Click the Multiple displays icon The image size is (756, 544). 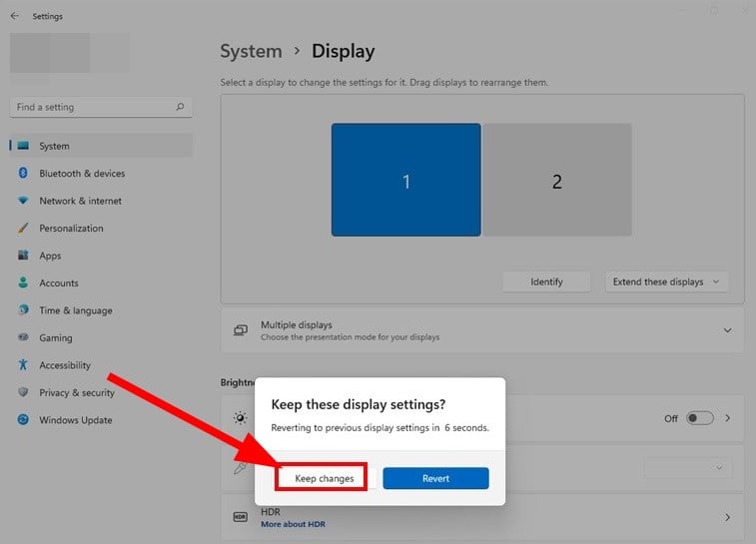(x=241, y=330)
